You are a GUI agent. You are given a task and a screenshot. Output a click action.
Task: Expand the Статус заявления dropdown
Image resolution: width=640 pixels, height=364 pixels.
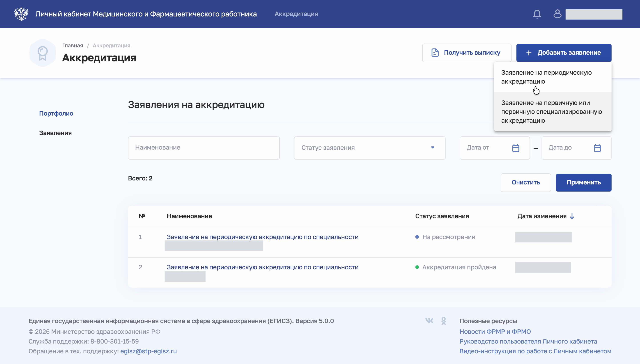(x=370, y=148)
